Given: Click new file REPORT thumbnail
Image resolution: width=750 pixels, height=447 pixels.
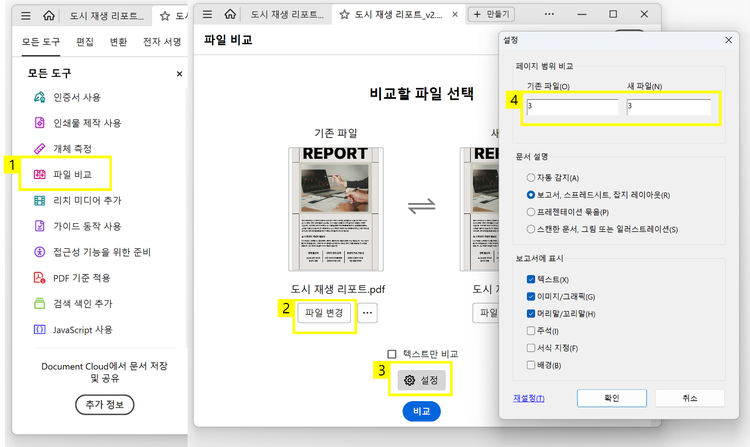Looking at the screenshot, I should click(479, 209).
